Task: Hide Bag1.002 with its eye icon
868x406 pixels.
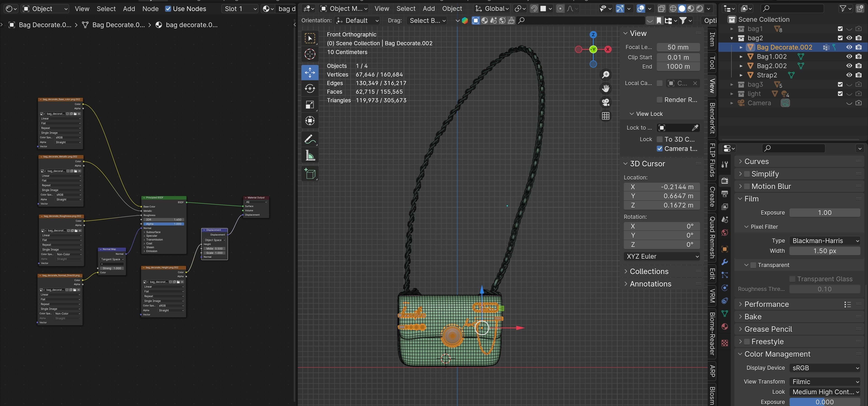Action: [x=849, y=57]
